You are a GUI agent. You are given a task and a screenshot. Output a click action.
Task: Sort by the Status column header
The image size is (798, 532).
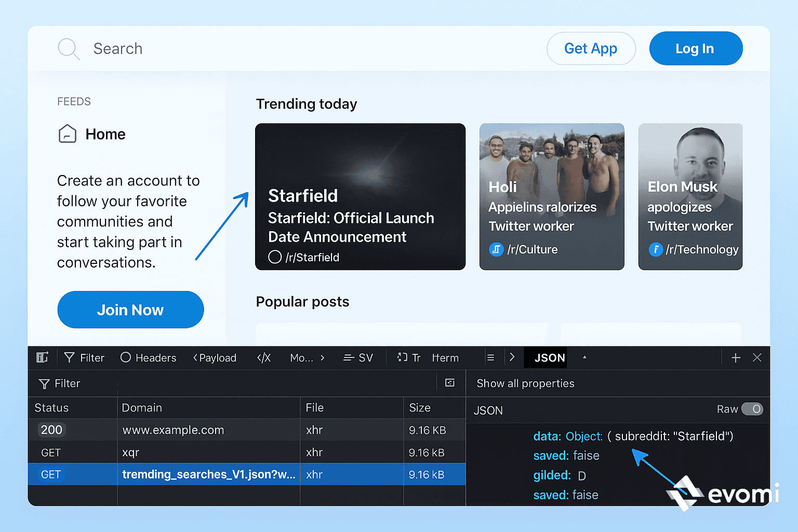point(51,408)
